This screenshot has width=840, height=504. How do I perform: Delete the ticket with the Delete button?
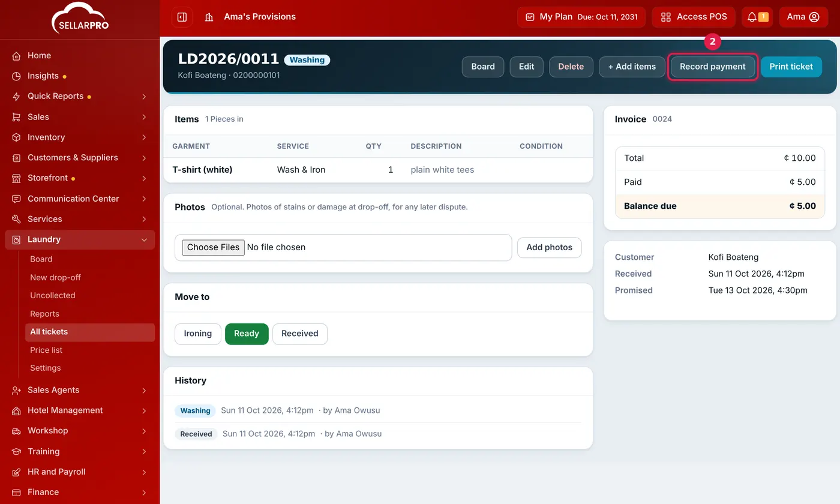point(571,67)
